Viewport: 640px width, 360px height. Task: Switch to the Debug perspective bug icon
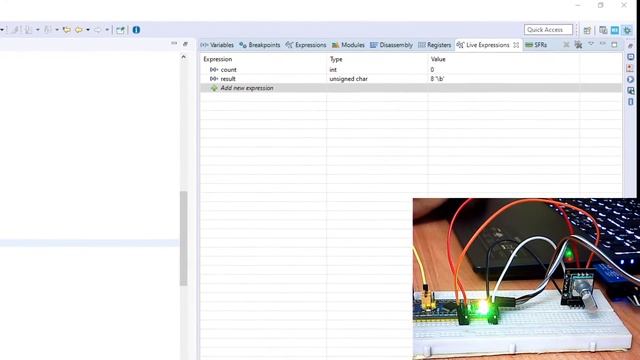627,30
